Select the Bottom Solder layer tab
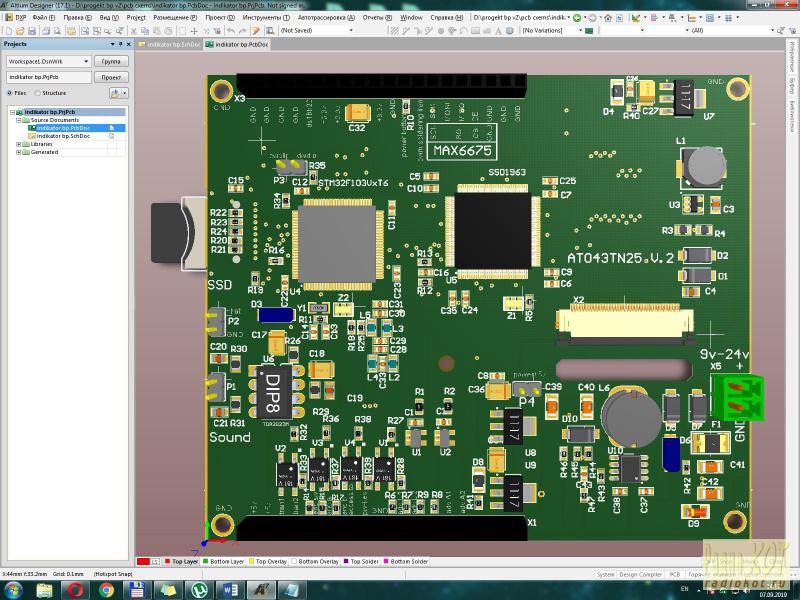Viewport: 800px width, 600px height. 406,561
